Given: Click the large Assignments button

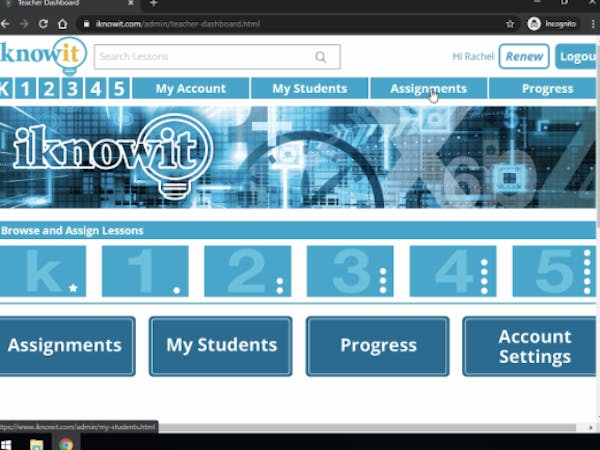Looking at the screenshot, I should click(67, 346).
